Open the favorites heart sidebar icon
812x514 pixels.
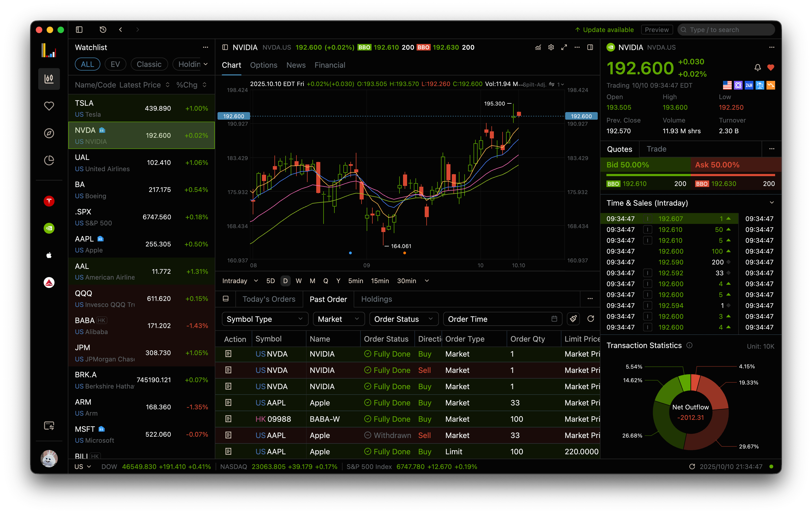(x=49, y=106)
